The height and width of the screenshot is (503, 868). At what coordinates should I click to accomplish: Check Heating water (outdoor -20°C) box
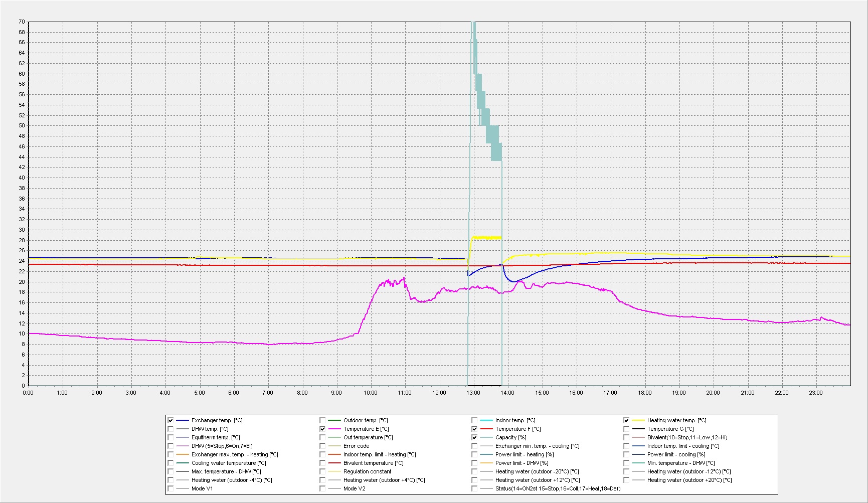pyautogui.click(x=474, y=471)
